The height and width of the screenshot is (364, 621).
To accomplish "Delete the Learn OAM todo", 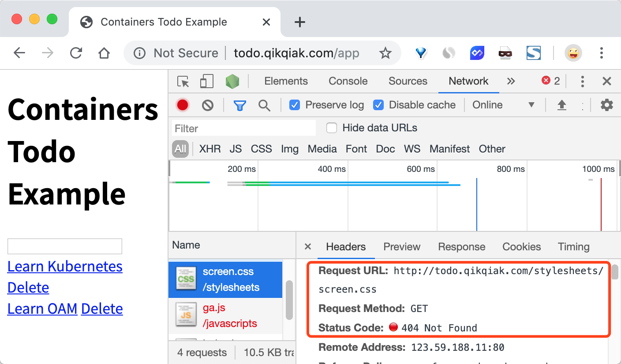I will (102, 309).
